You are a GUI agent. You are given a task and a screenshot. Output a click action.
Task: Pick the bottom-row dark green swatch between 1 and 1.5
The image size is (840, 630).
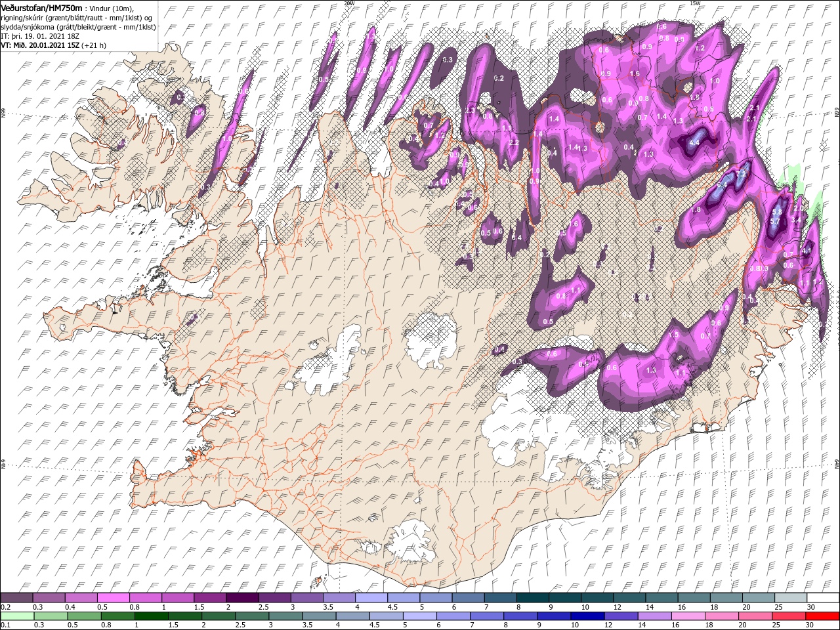click(x=152, y=616)
